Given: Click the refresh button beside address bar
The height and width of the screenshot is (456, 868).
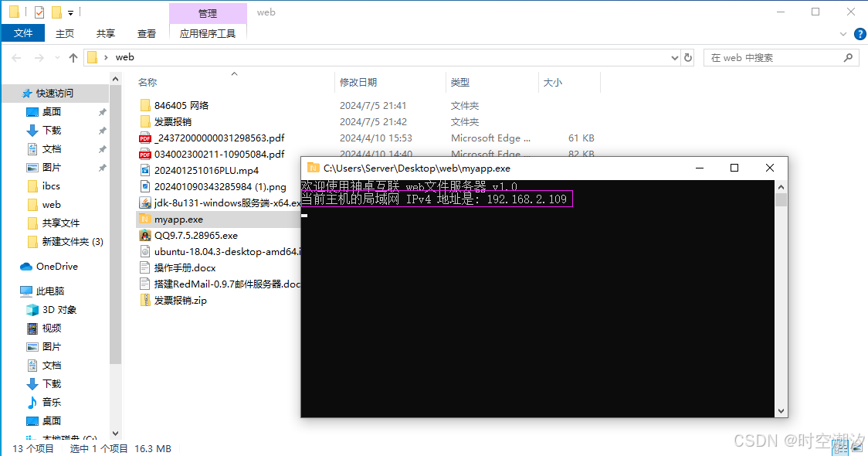Looking at the screenshot, I should click(x=688, y=57).
